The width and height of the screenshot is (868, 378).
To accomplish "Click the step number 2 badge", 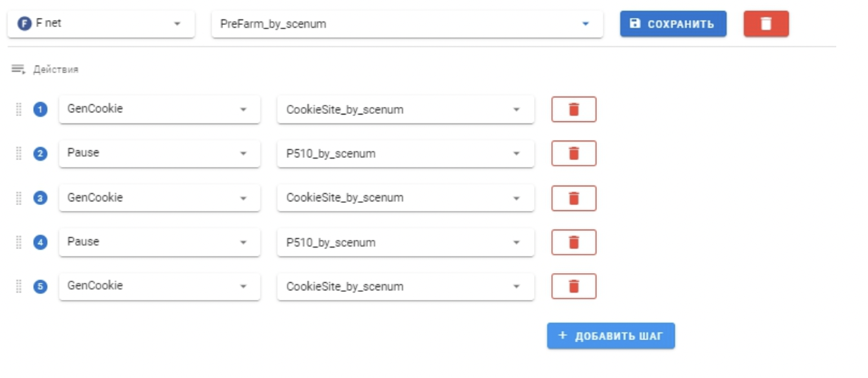I will tap(41, 153).
